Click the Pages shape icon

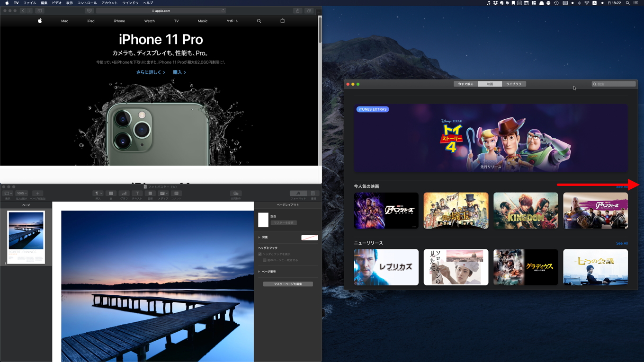point(150,193)
